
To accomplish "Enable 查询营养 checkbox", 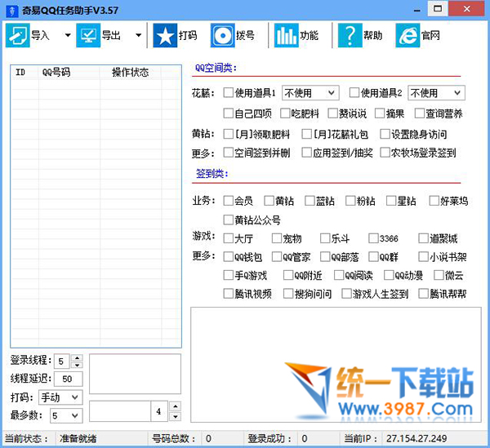I will coord(420,113).
